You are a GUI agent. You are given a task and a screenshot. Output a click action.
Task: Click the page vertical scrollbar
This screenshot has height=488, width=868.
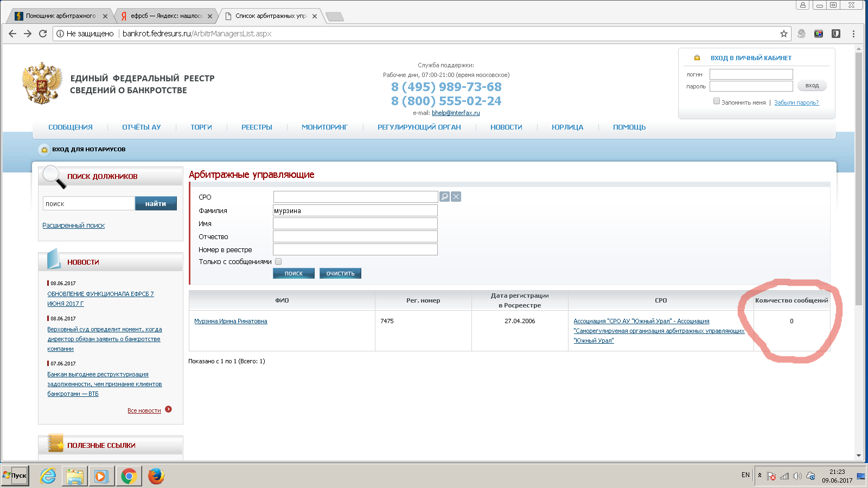point(858,179)
